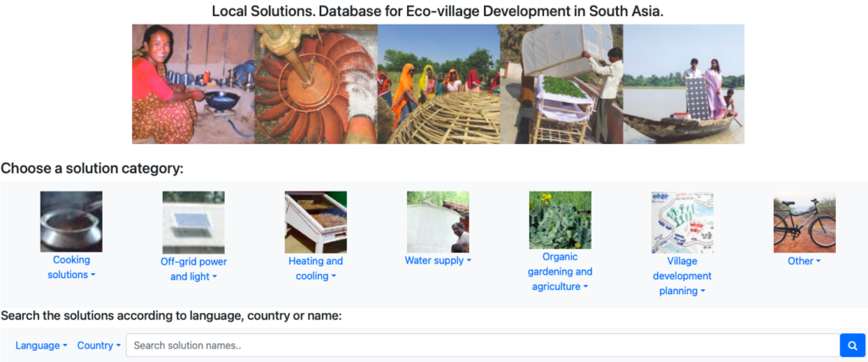Click the village planning map image
This screenshot has height=362, width=868.
tap(682, 222)
